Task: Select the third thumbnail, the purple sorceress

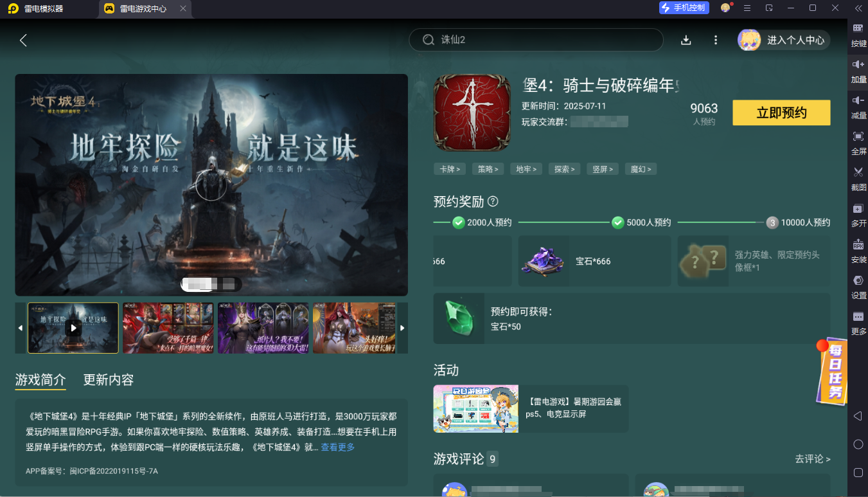Action: [x=263, y=328]
